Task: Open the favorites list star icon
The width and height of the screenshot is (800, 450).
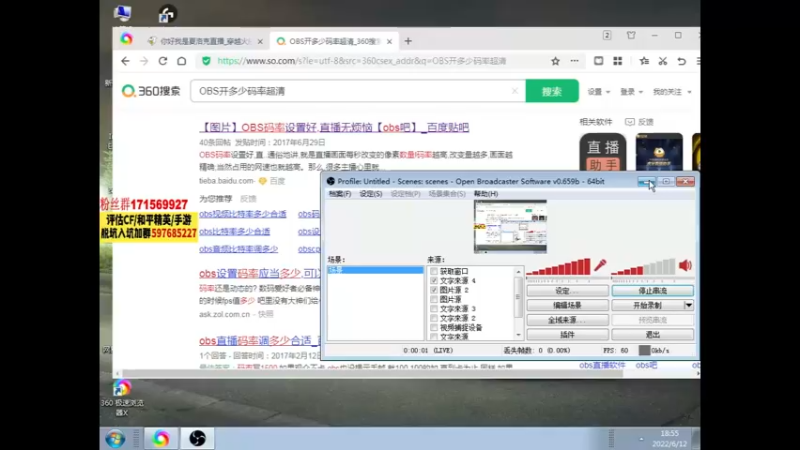Action: [x=644, y=61]
